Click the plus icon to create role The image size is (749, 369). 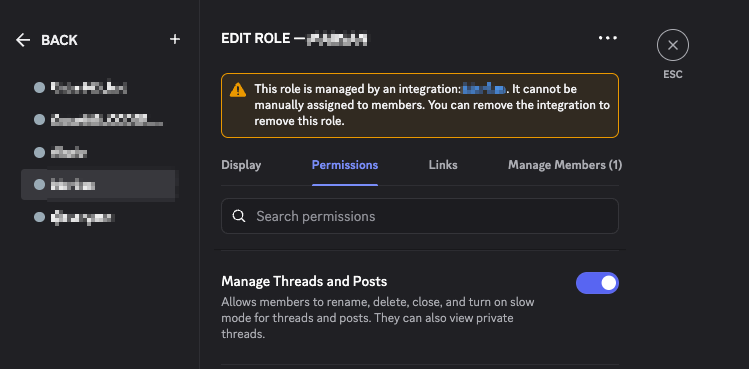[175, 39]
